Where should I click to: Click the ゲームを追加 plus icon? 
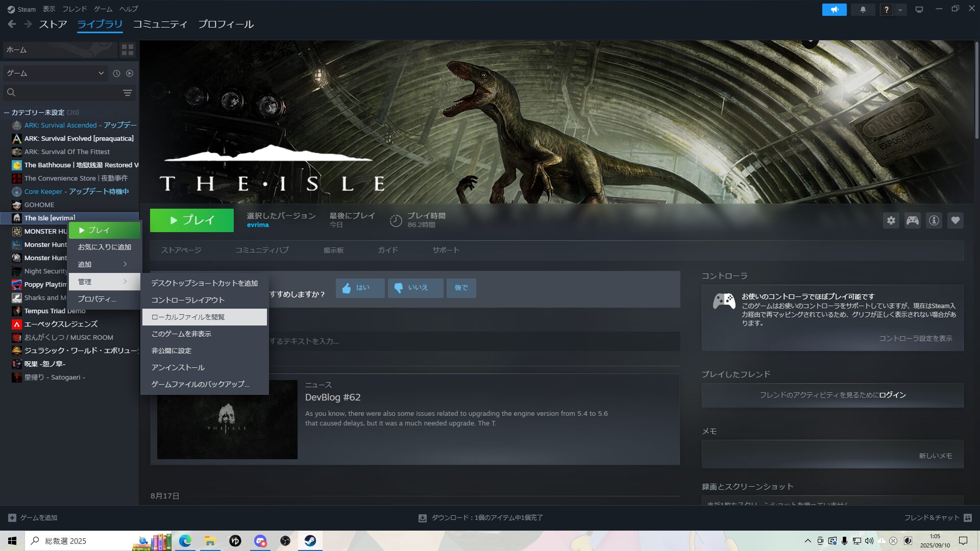click(x=12, y=518)
